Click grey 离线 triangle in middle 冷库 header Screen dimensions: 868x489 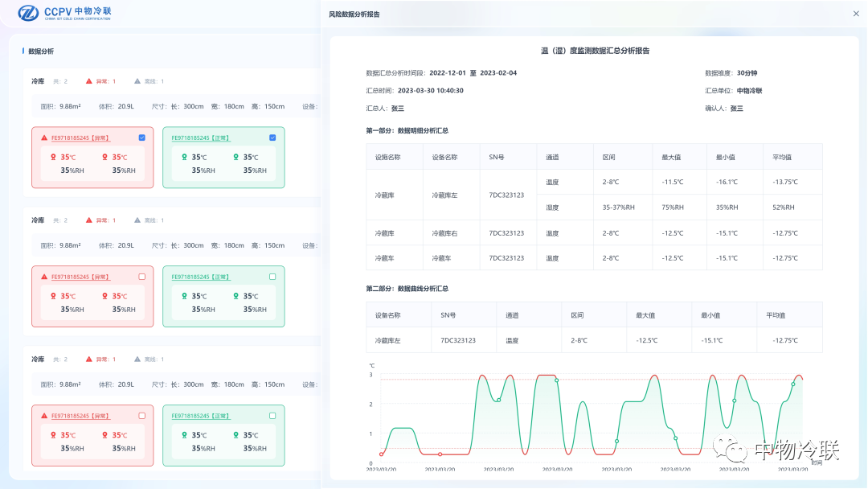click(x=137, y=220)
